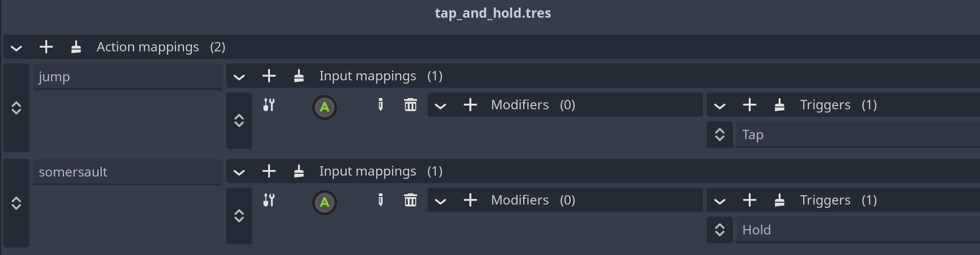Collapse the somersault Triggers section
Viewport: 980px width, 255px height.
[x=720, y=201]
